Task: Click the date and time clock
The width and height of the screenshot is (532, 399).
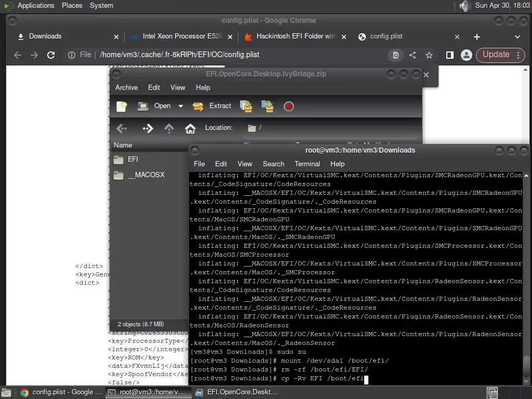Action: (x=502, y=5)
